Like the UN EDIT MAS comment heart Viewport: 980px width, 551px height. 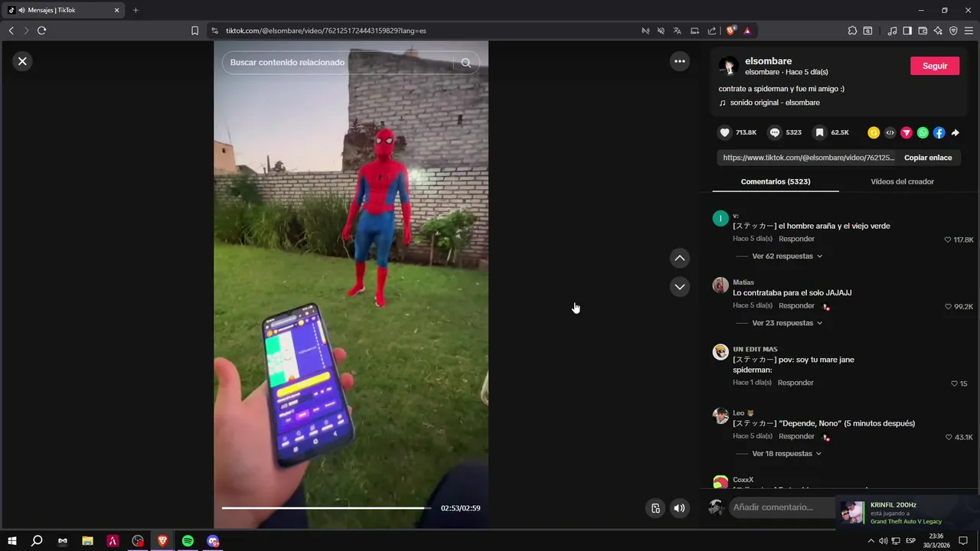(x=954, y=383)
